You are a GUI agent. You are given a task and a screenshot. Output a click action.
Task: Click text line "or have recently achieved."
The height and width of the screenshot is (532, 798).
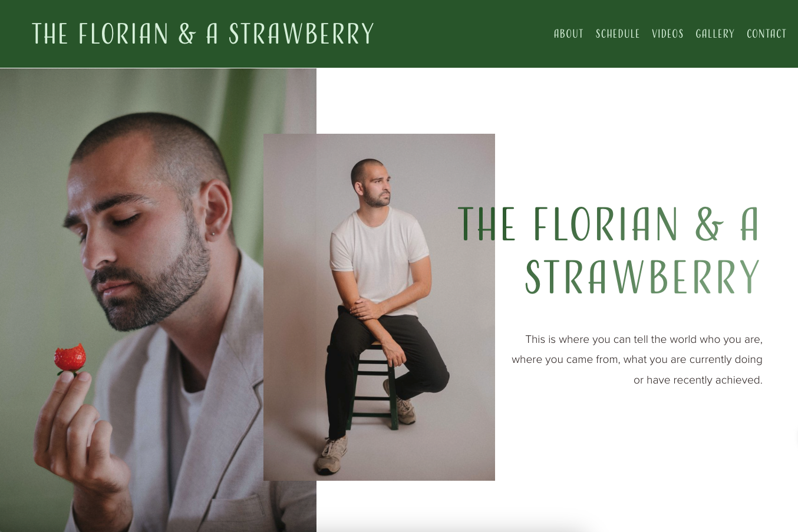[698, 380]
